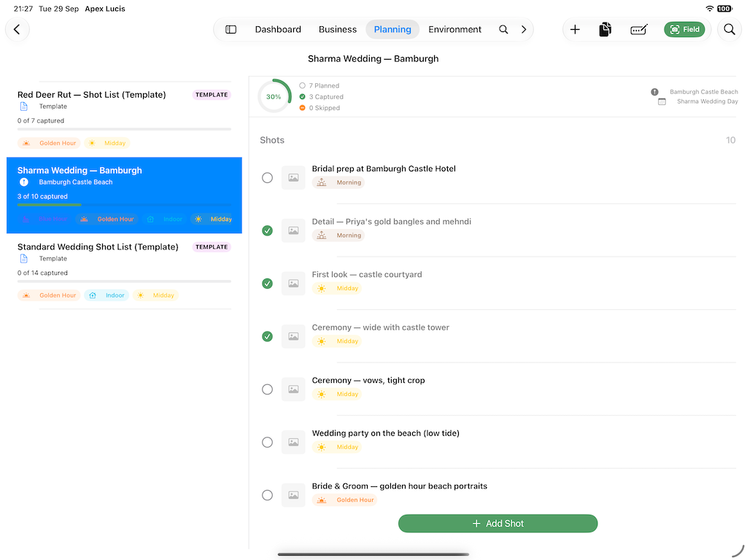The width and height of the screenshot is (747, 560).
Task: Mark Bride & Groom golden hour portraits captured
Action: pos(267,495)
